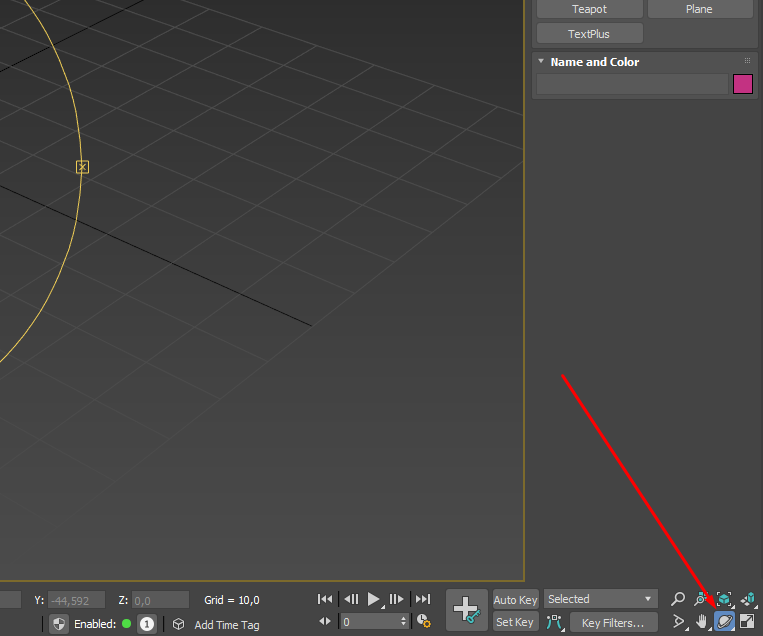Viewport: 763px width, 636px height.
Task: Click the Orbit viewport navigation icon
Action: [x=724, y=622]
